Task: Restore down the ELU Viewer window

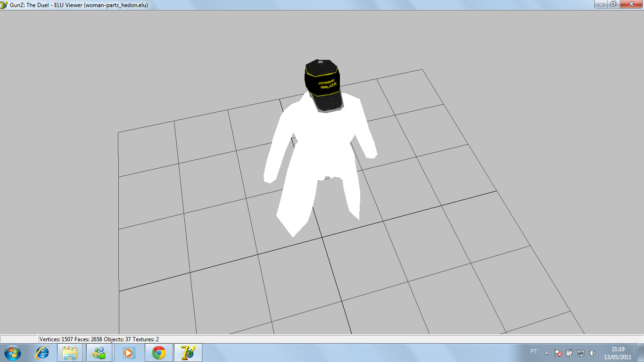Action: pyautogui.click(x=613, y=4)
